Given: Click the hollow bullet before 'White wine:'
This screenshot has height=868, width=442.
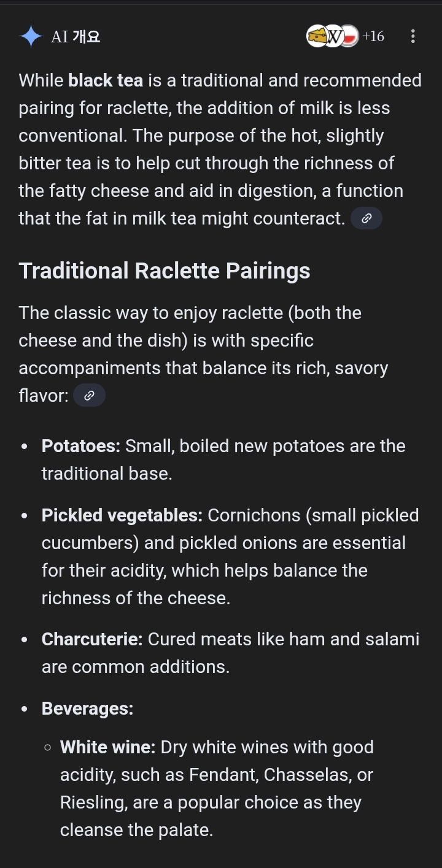Looking at the screenshot, I should (x=48, y=748).
